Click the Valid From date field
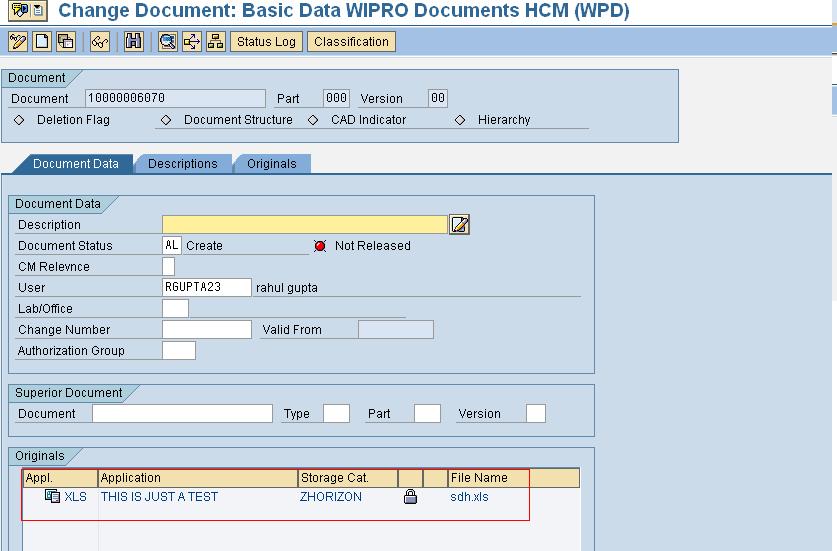This screenshot has height=551, width=837. (x=396, y=329)
